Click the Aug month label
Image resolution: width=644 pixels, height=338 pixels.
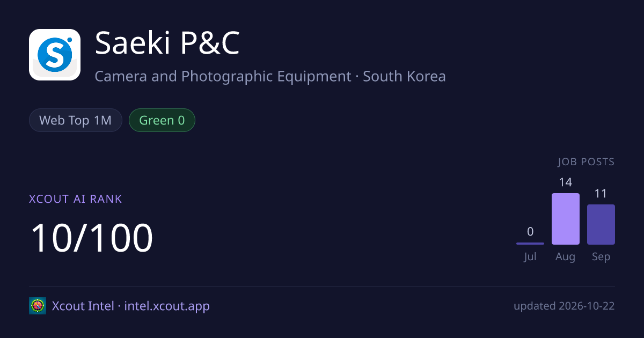566,257
